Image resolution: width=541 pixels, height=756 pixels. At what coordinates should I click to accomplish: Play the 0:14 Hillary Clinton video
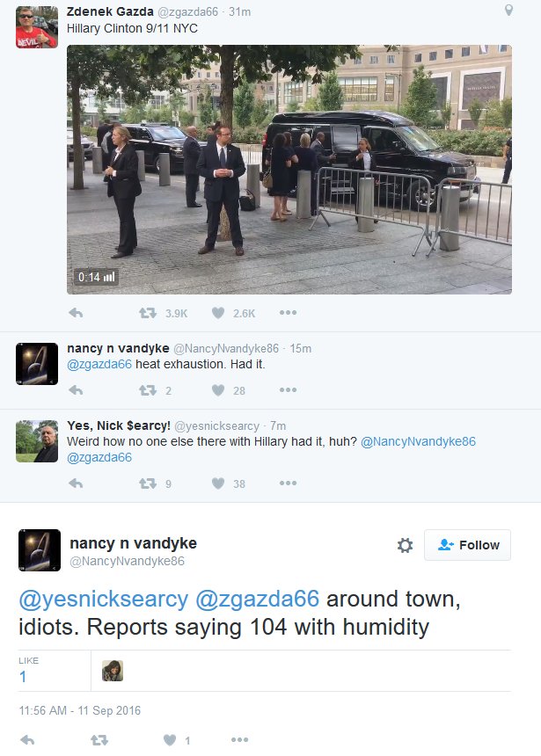289,170
